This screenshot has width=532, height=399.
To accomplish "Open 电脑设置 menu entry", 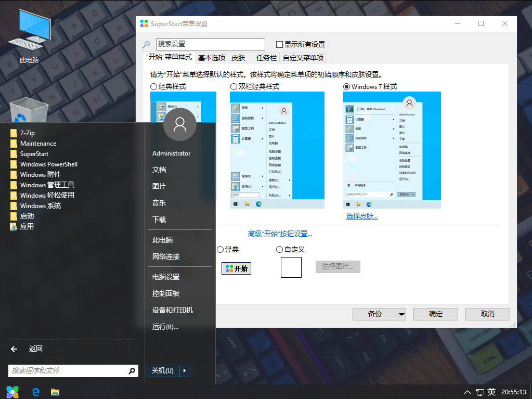I will point(166,277).
